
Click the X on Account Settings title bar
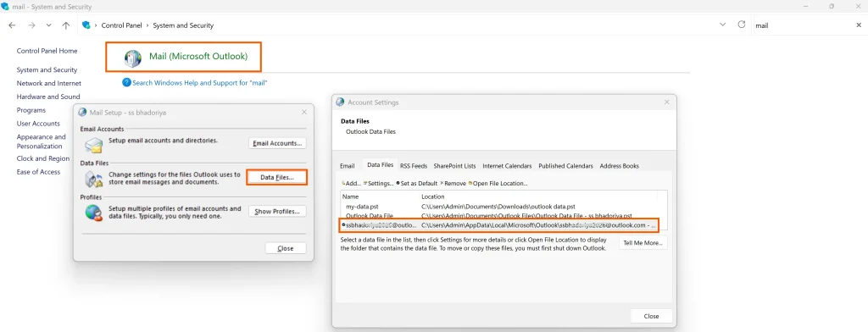click(666, 102)
